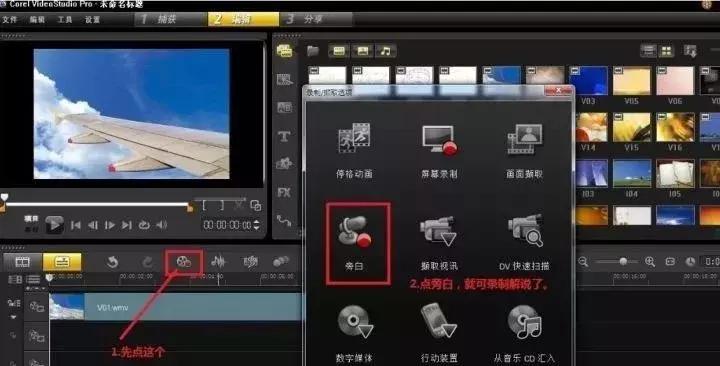
Task: Click the scissors split clip icon
Action: pyautogui.click(x=239, y=205)
